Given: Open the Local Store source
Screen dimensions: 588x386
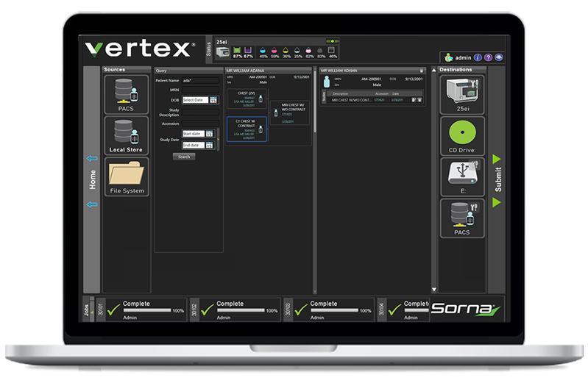Looking at the screenshot, I should [125, 135].
